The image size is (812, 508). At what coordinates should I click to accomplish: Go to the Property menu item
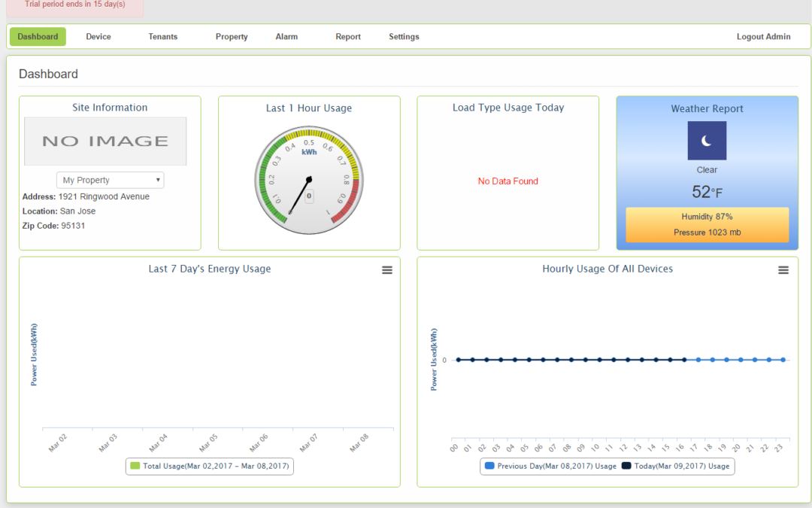[232, 37]
